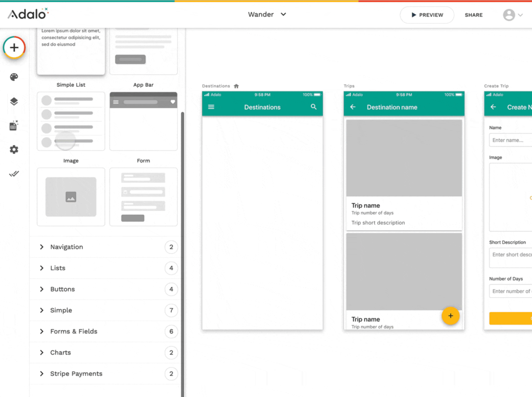Open the Screens layers icon in sidebar
Screen dimensions: 532x397
(x=14, y=101)
